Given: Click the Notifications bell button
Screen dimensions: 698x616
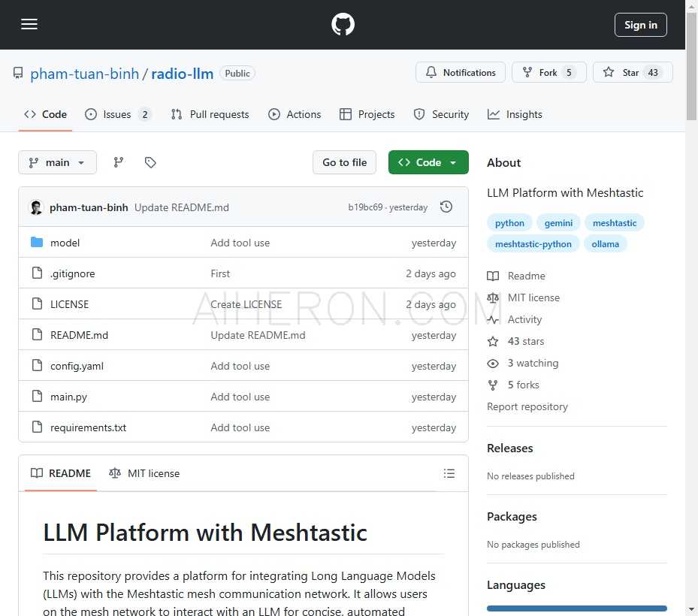Looking at the screenshot, I should [x=461, y=73].
